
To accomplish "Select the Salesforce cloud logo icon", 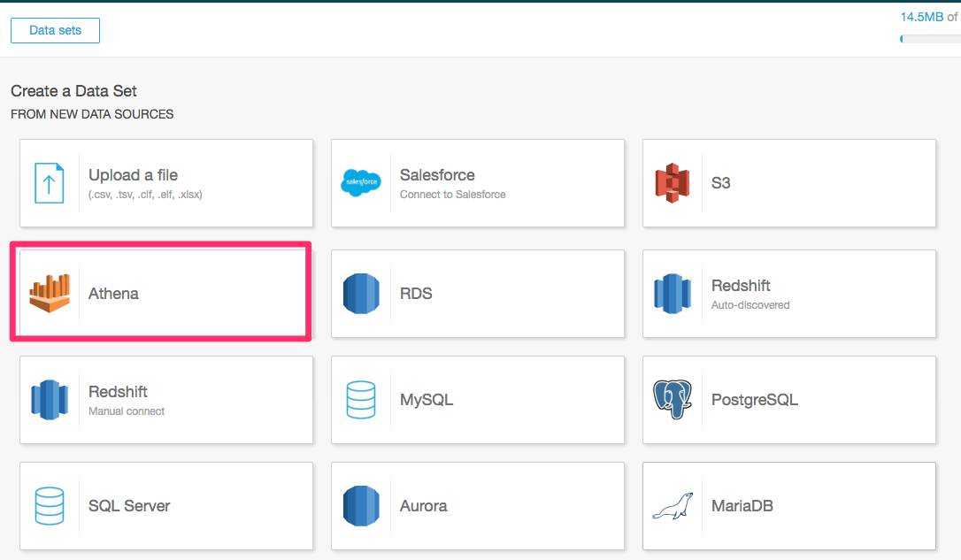I will click(x=361, y=182).
